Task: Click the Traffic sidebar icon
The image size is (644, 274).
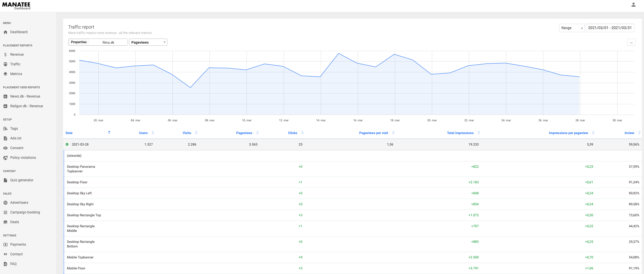Action: point(5,64)
